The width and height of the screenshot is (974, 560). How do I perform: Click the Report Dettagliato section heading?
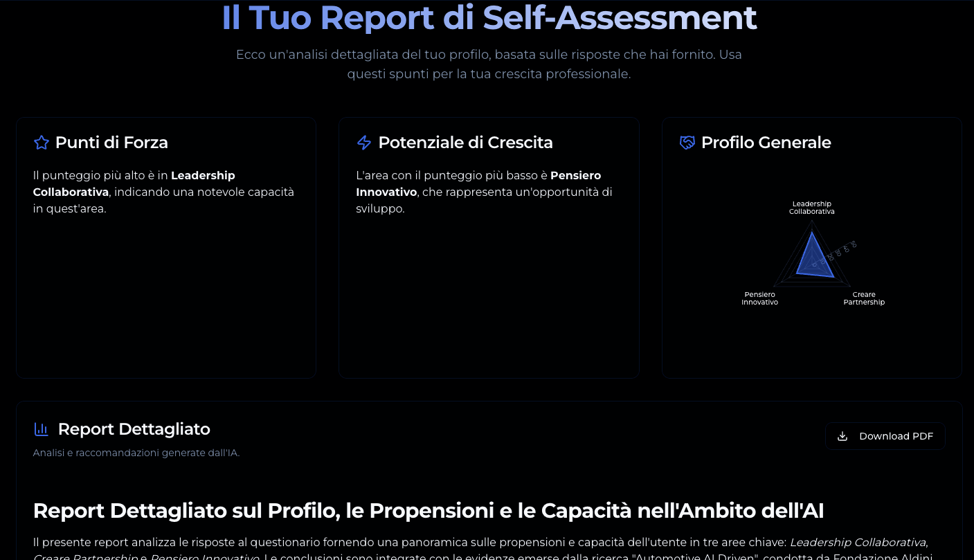point(134,429)
